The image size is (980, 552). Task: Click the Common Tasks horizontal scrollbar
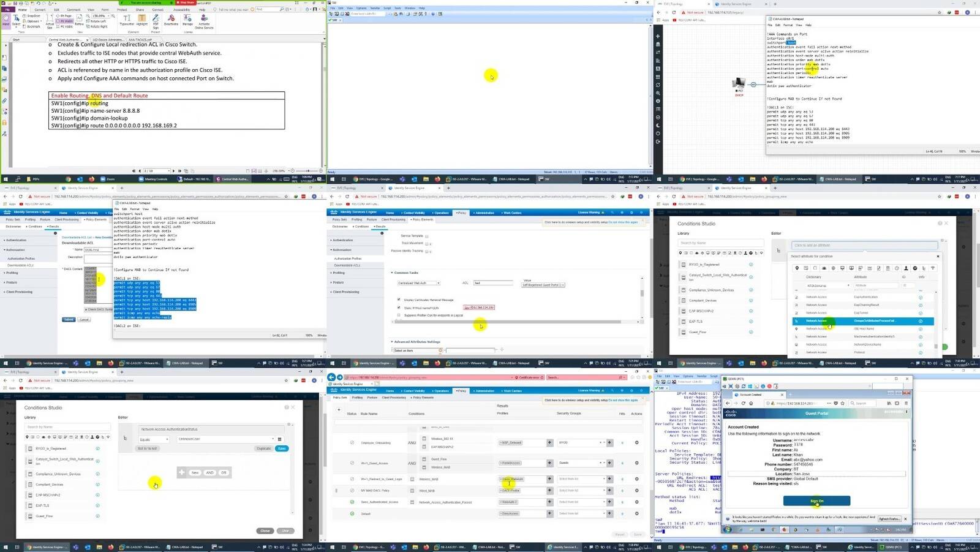508,322
